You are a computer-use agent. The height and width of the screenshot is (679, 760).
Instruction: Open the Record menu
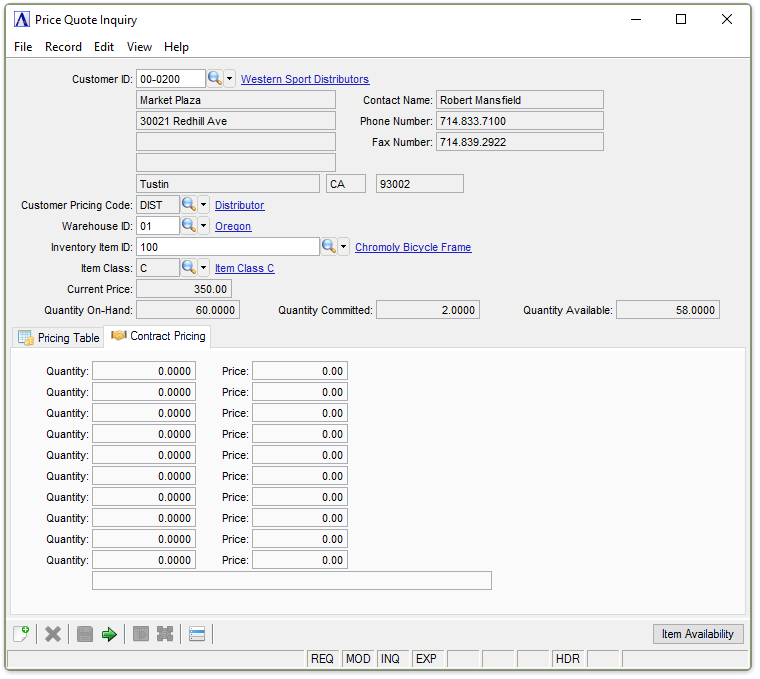[63, 47]
